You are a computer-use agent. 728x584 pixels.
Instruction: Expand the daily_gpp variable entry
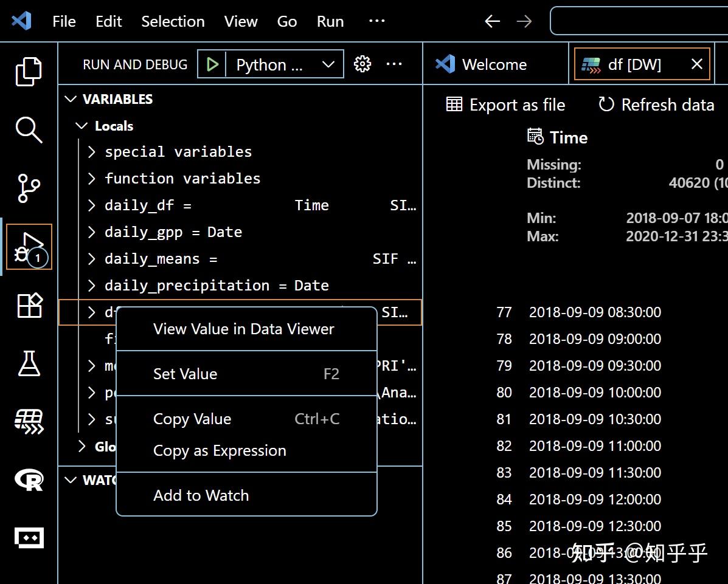pos(91,232)
